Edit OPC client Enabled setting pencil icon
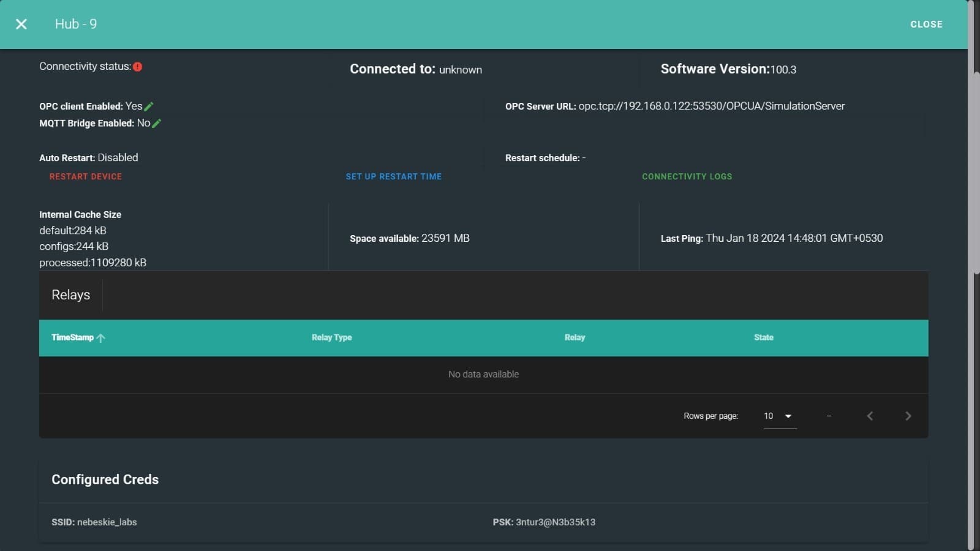 [149, 107]
